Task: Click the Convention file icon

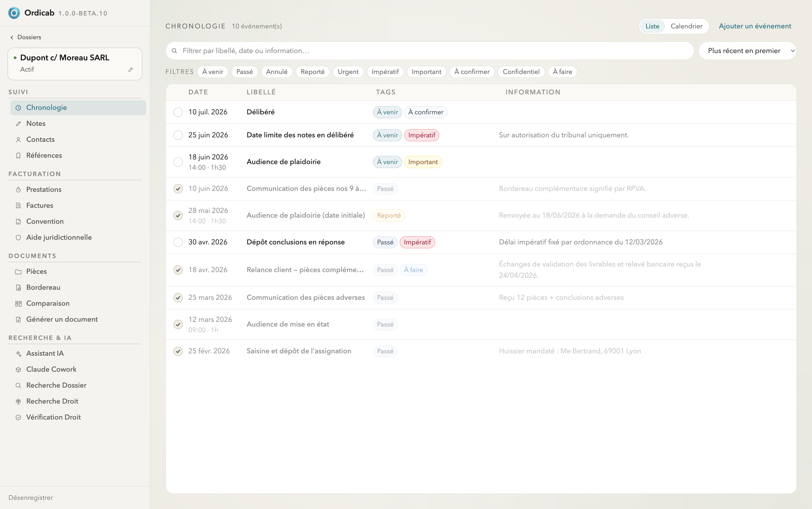Action: 19,221
